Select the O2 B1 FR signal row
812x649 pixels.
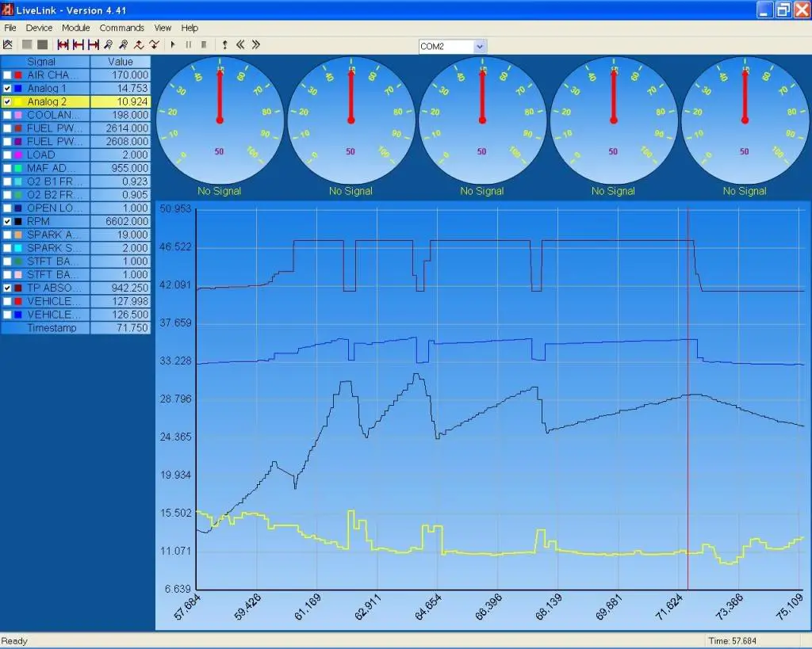coord(75,181)
